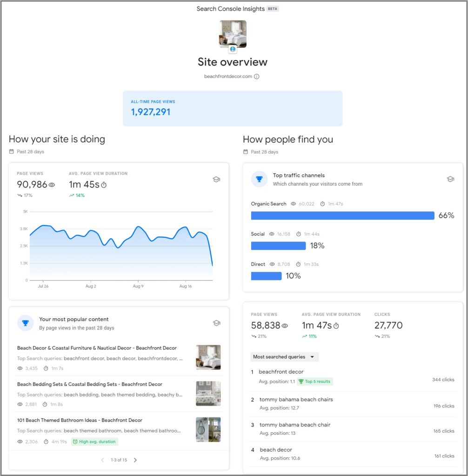Click the 1-3 of 15 pagination text
Image resolution: width=468 pixels, height=476 pixels.
pyautogui.click(x=119, y=460)
